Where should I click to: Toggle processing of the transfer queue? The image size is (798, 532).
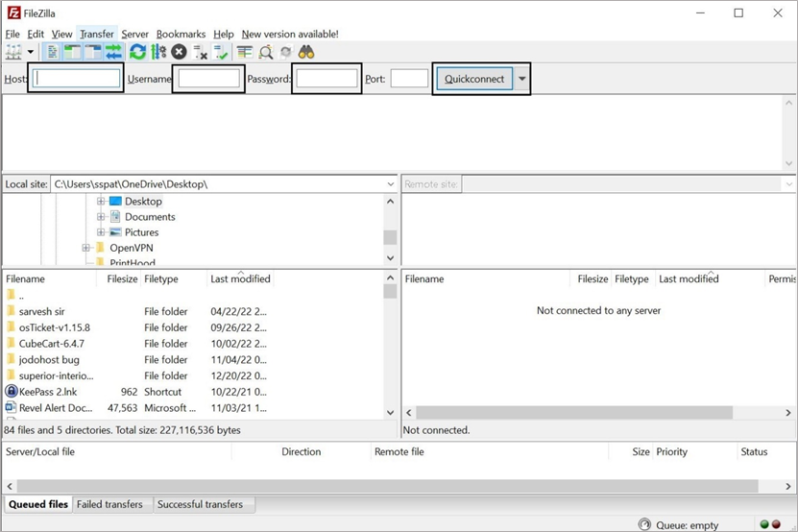(x=158, y=52)
